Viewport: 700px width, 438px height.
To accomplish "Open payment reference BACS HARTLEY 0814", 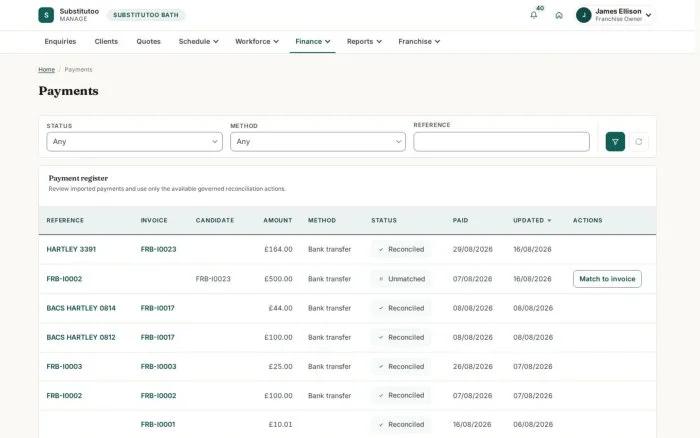I will tap(81, 308).
